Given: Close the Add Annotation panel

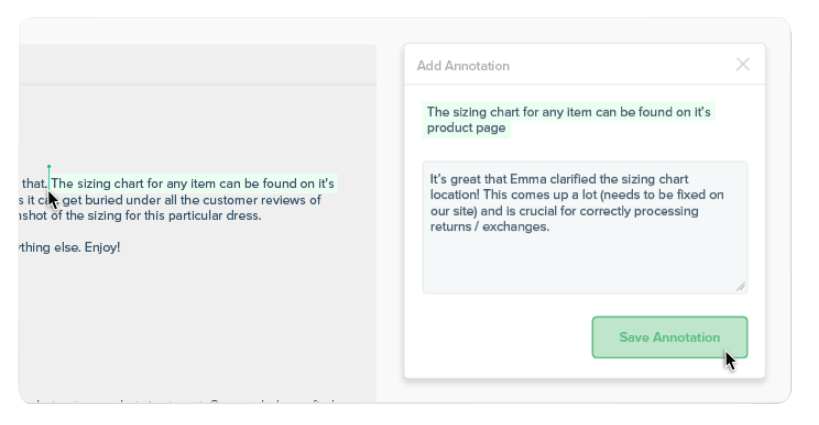Looking at the screenshot, I should (x=743, y=65).
